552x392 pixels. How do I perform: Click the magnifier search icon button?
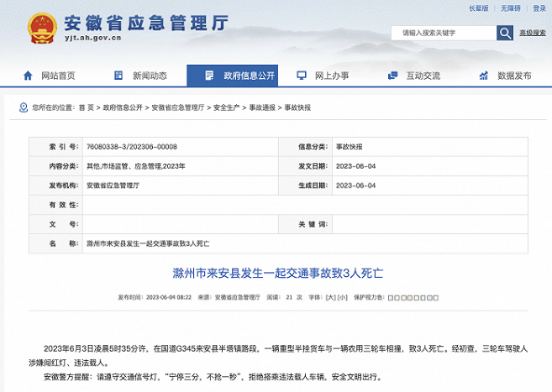[x=505, y=33]
